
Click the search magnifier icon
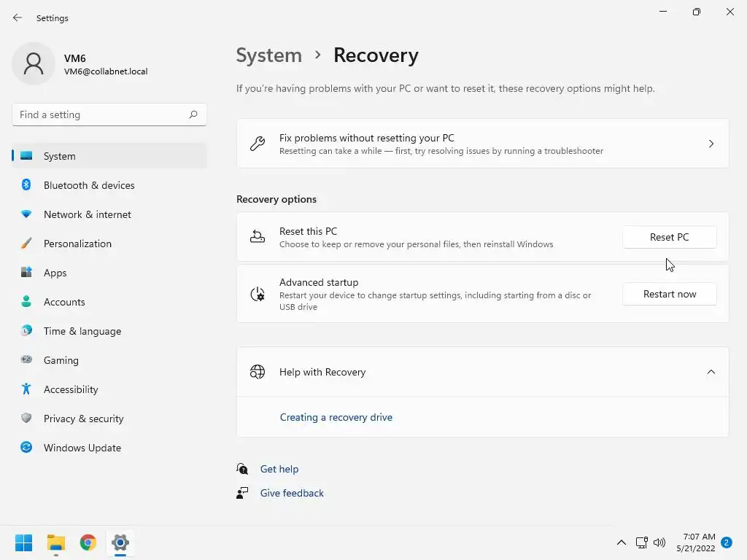pos(193,114)
